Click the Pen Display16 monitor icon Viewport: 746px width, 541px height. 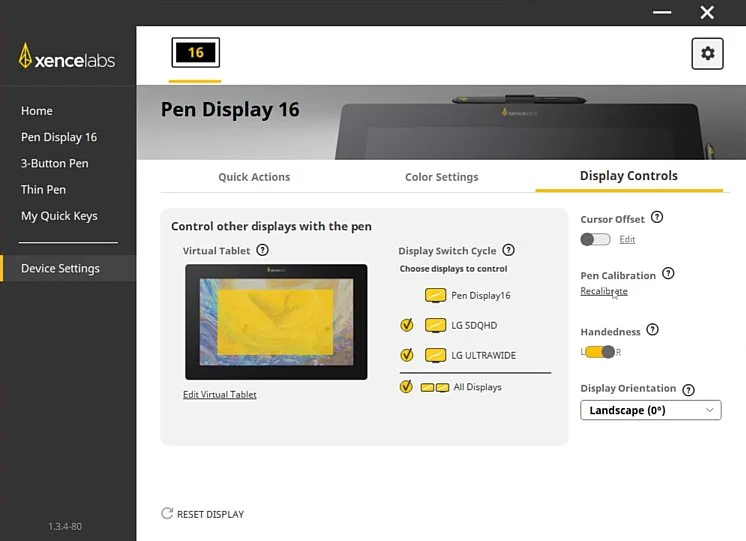(435, 295)
